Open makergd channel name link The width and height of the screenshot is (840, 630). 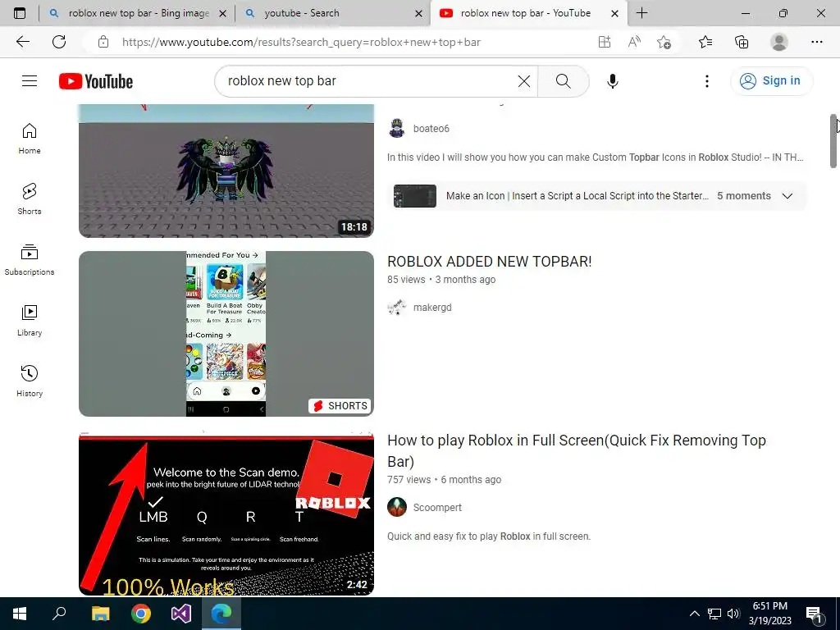pyautogui.click(x=432, y=308)
